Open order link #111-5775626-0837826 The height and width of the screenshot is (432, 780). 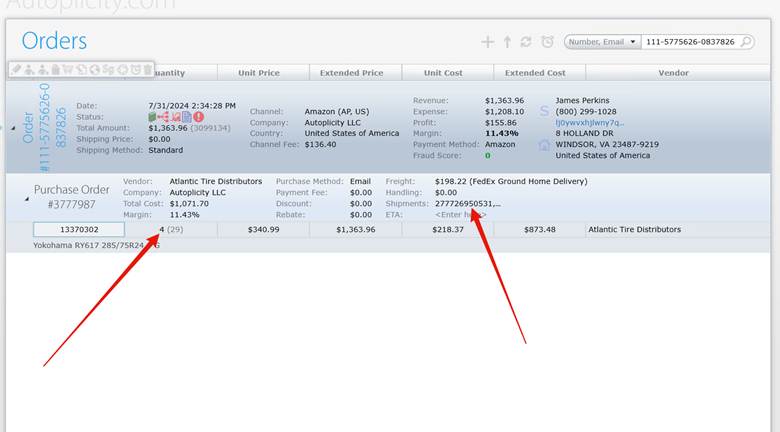tap(45, 127)
